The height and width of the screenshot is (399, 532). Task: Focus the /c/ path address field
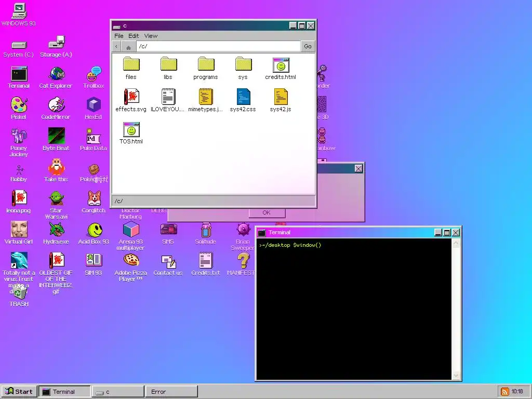click(x=219, y=46)
